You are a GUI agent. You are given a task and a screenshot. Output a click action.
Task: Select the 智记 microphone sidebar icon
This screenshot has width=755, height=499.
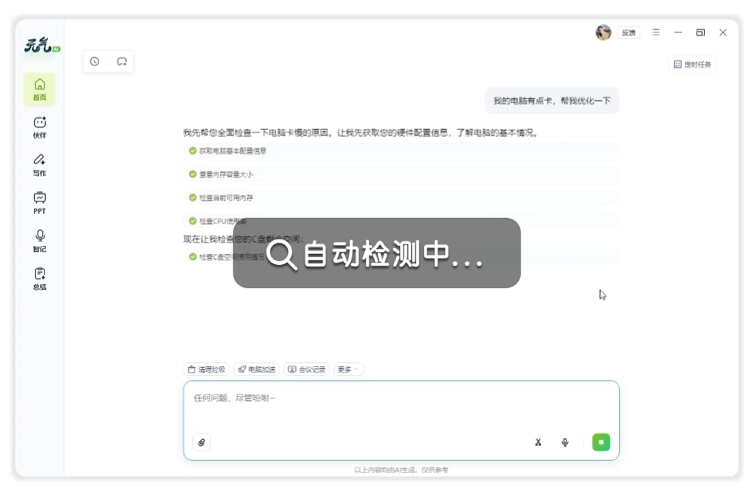pyautogui.click(x=40, y=240)
